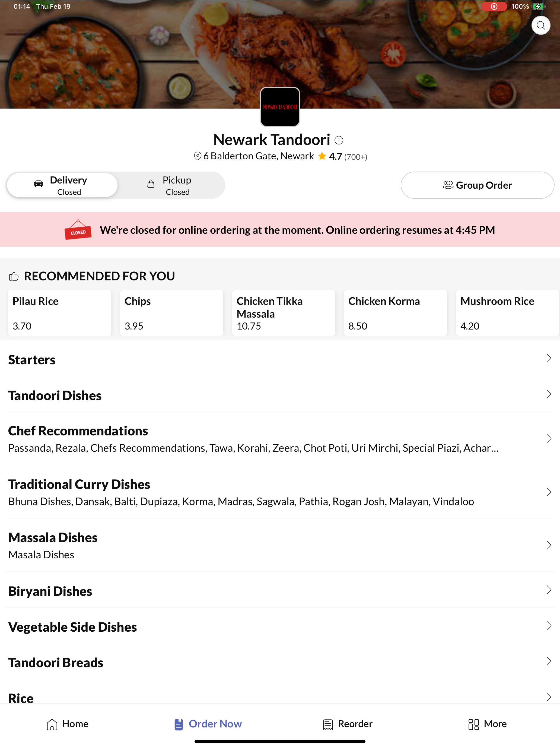Go to Home tab
Screen dimensions: 560x747
tap(67, 724)
